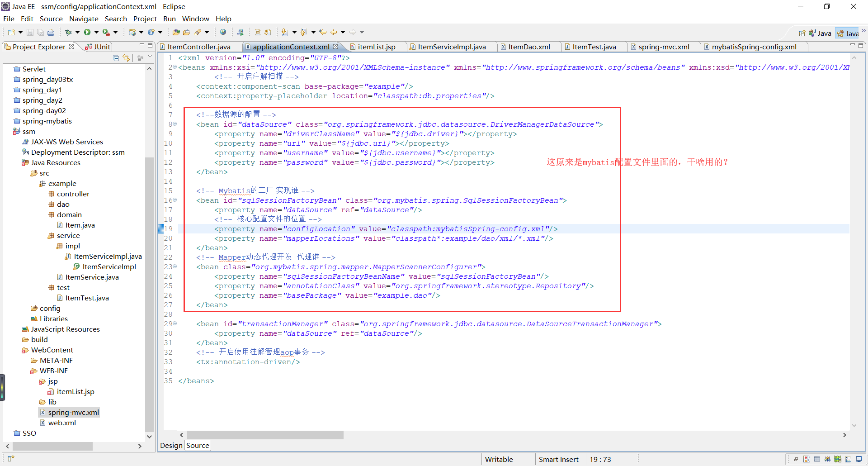
Task: Click Collapse All in Project Explorer
Action: tap(116, 58)
